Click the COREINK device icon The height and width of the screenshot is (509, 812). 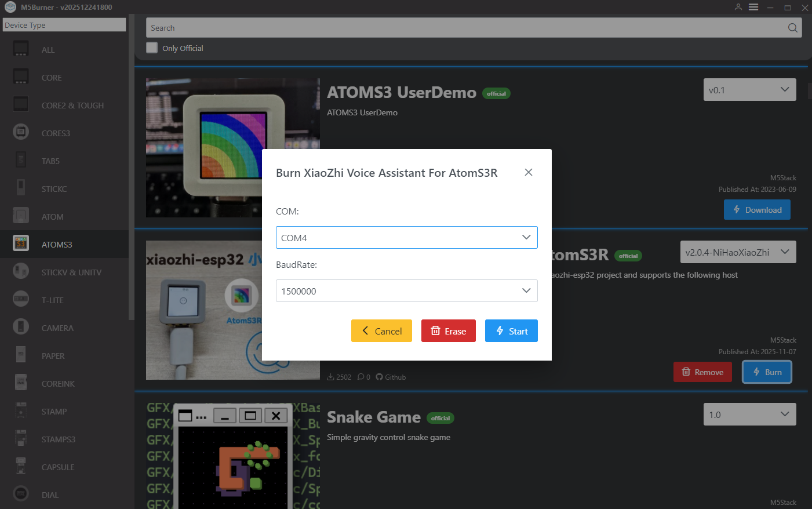[21, 383]
